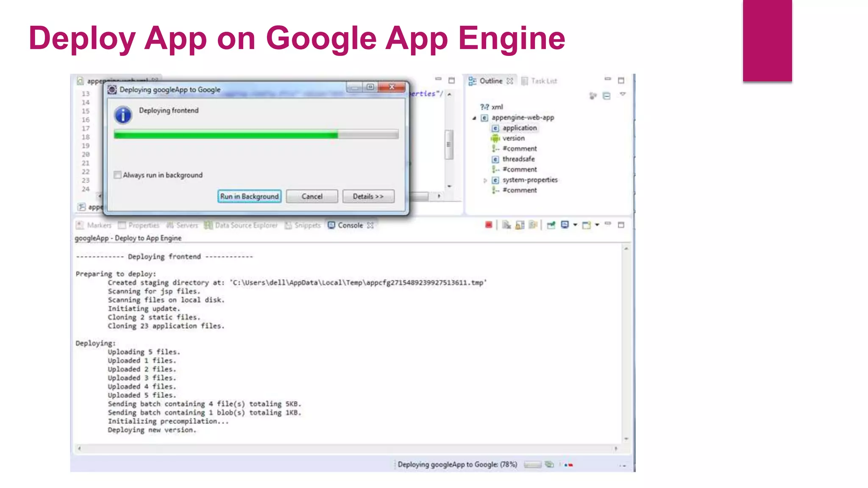Open the Display Selected Console dropdown arrow

click(575, 225)
